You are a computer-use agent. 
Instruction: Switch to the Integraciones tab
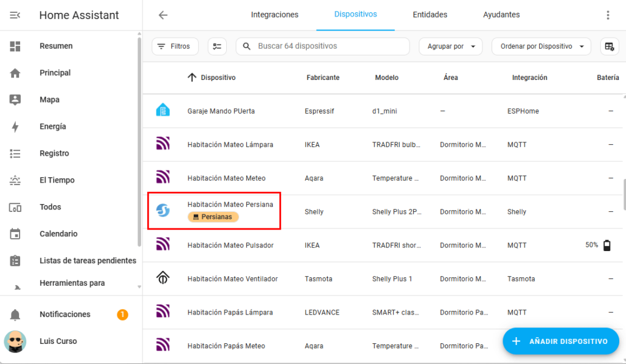pos(274,15)
